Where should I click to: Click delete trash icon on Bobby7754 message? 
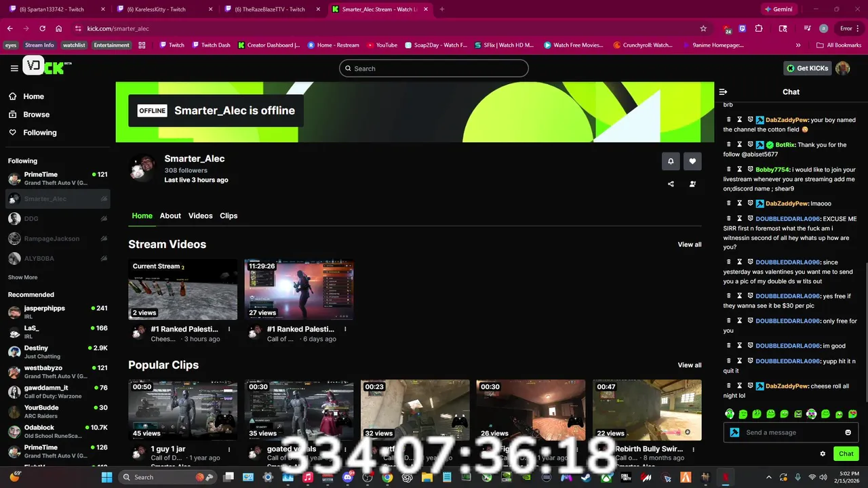point(729,169)
